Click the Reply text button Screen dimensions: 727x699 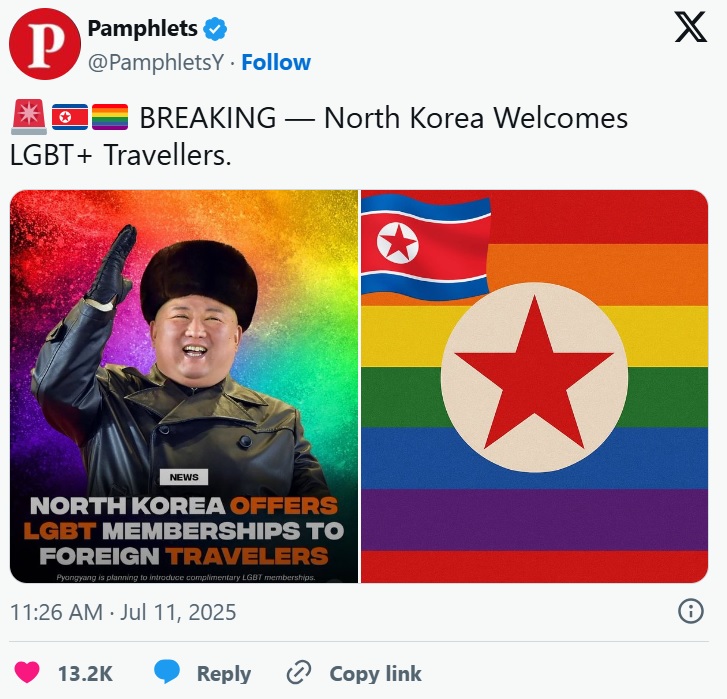[x=223, y=674]
